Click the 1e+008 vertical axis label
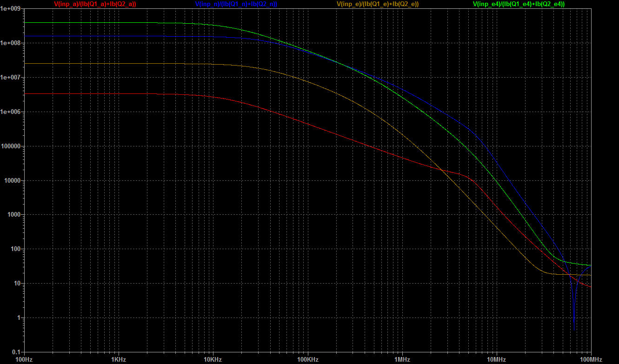619x364 pixels. [x=11, y=43]
